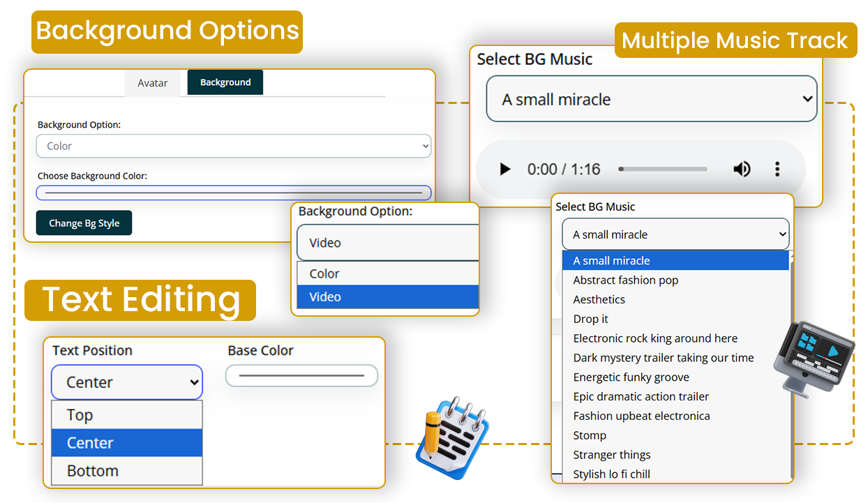
Task: Switch to the Avatar tab
Action: point(152,83)
